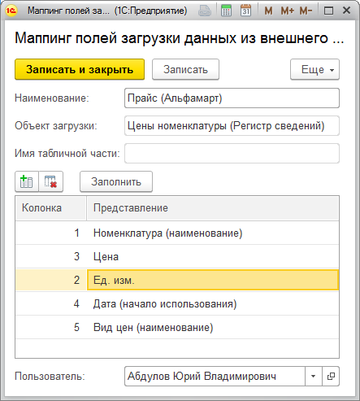Click the Колонка column header
The height and width of the screenshot is (401, 360).
51,208
